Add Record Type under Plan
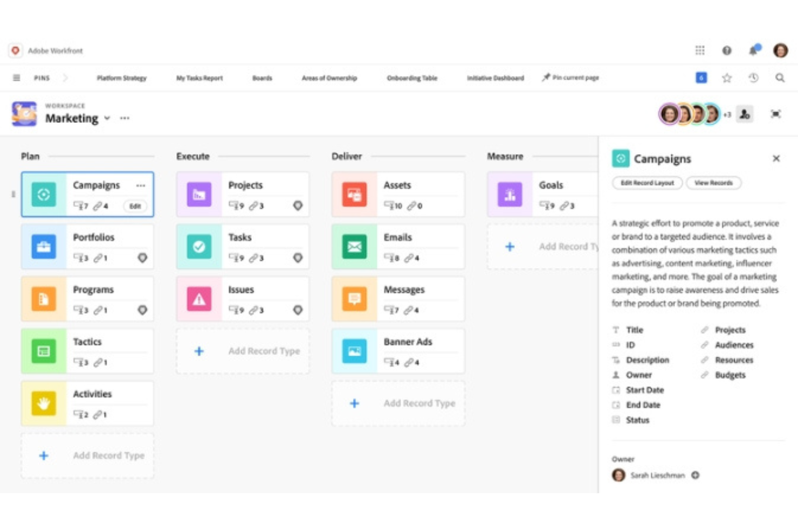This screenshot has width=798, height=532. 87,455
